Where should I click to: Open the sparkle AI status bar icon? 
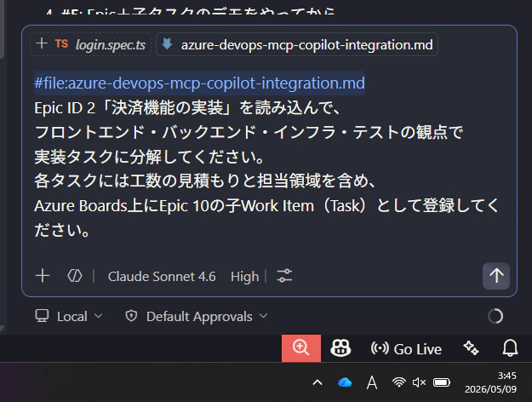click(x=471, y=348)
